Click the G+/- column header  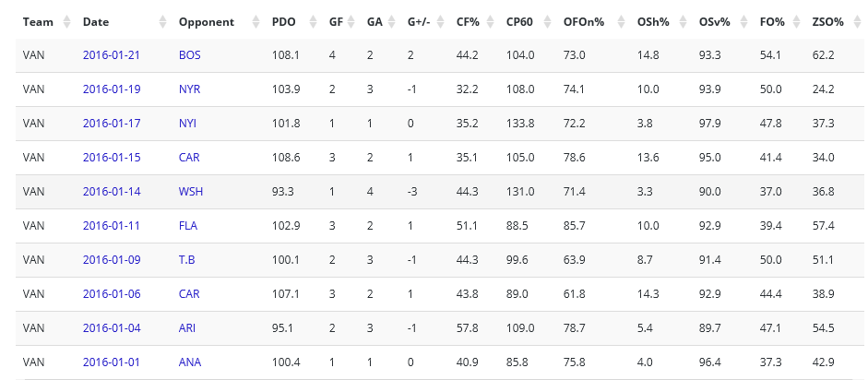tap(418, 21)
